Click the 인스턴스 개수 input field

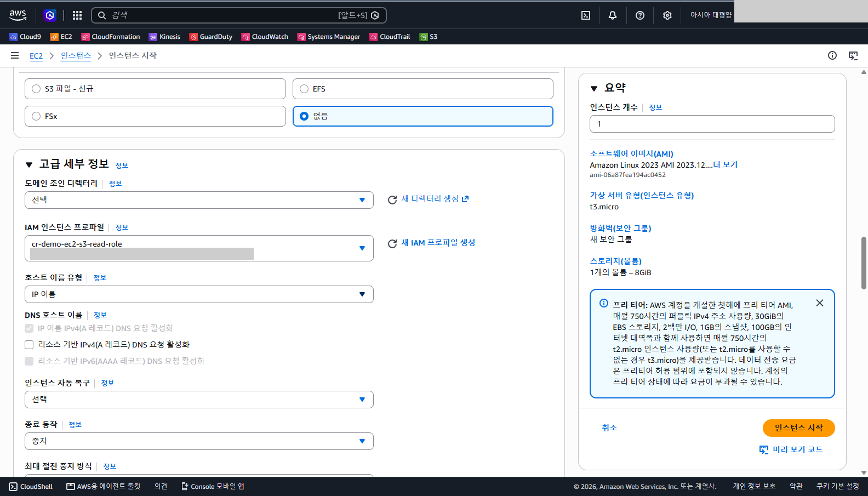[x=712, y=124]
